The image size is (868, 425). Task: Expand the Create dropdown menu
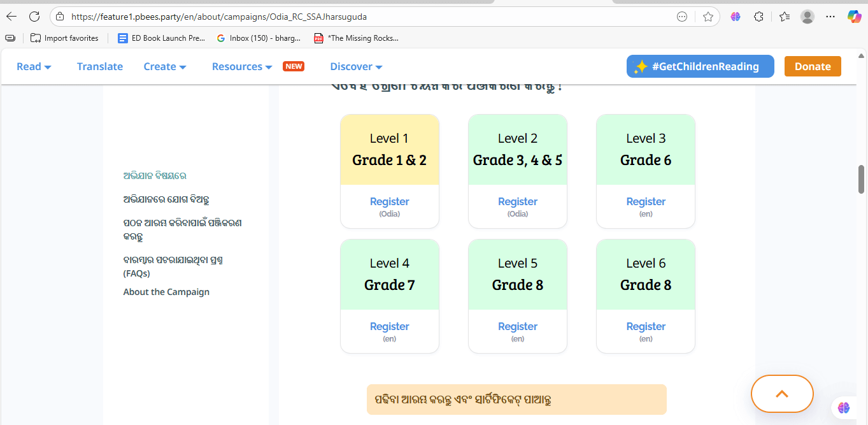coord(164,66)
